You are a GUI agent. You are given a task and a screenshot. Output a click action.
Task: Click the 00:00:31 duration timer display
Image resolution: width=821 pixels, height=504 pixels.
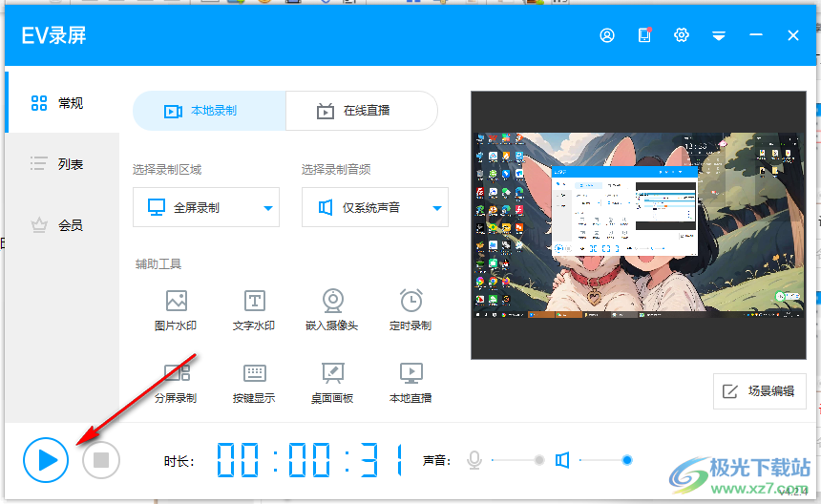(310, 460)
